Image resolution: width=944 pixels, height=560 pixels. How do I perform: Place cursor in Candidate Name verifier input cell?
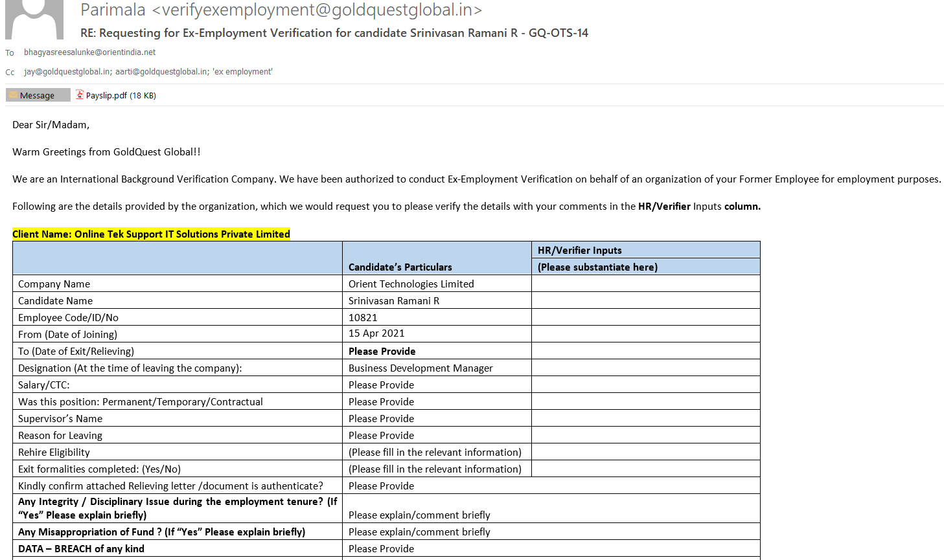pos(645,300)
